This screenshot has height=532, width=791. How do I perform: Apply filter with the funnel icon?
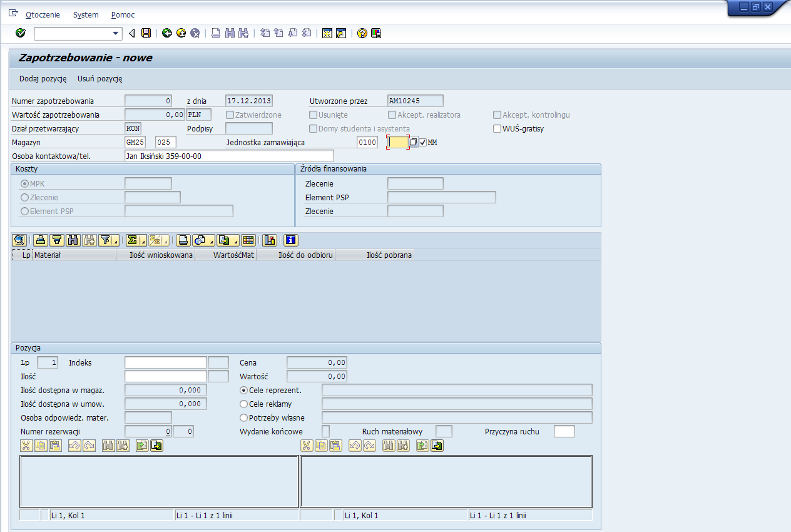click(x=106, y=240)
